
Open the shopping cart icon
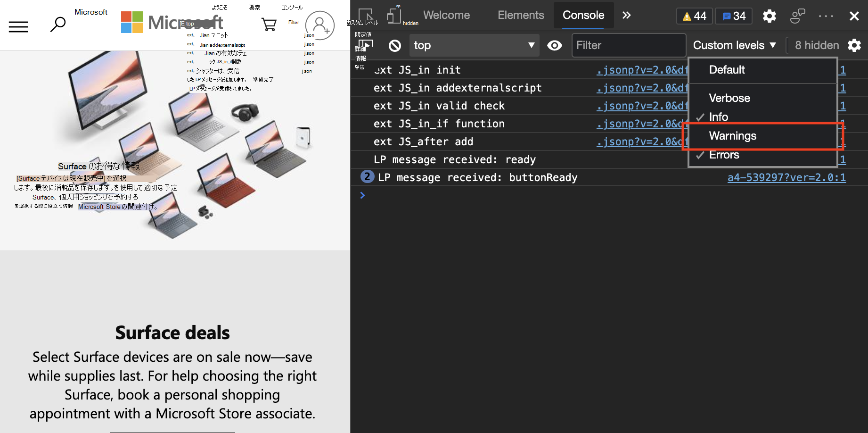[x=269, y=24]
